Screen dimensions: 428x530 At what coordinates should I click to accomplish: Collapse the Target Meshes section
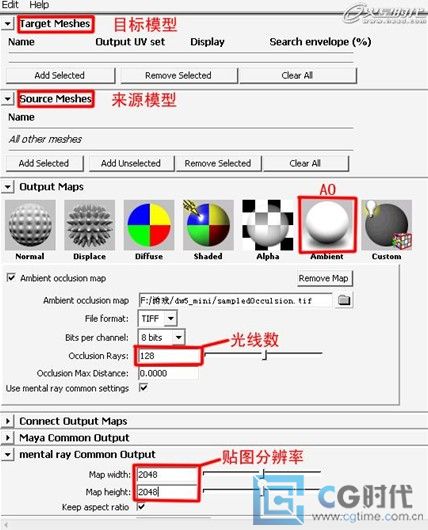coord(8,24)
